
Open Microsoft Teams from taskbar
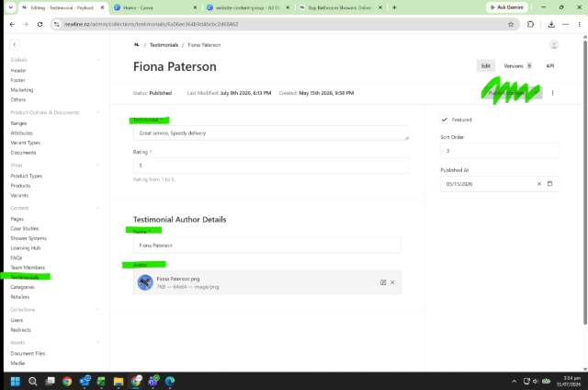pos(153,382)
